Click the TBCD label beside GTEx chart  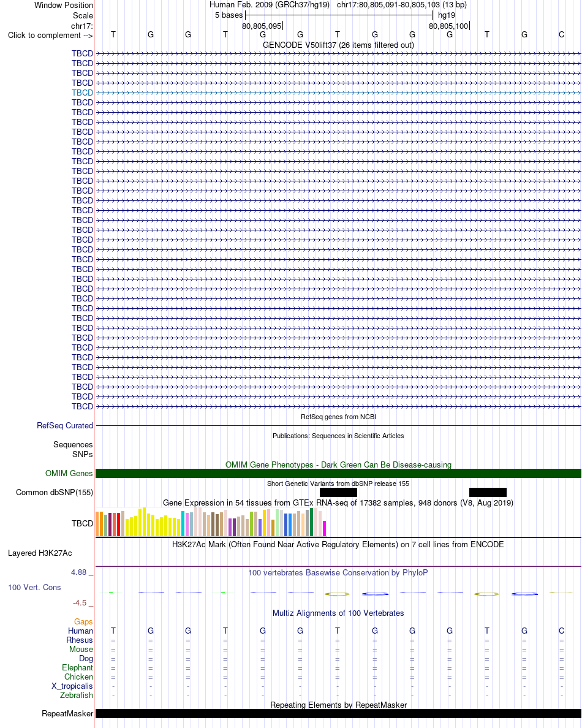point(82,524)
